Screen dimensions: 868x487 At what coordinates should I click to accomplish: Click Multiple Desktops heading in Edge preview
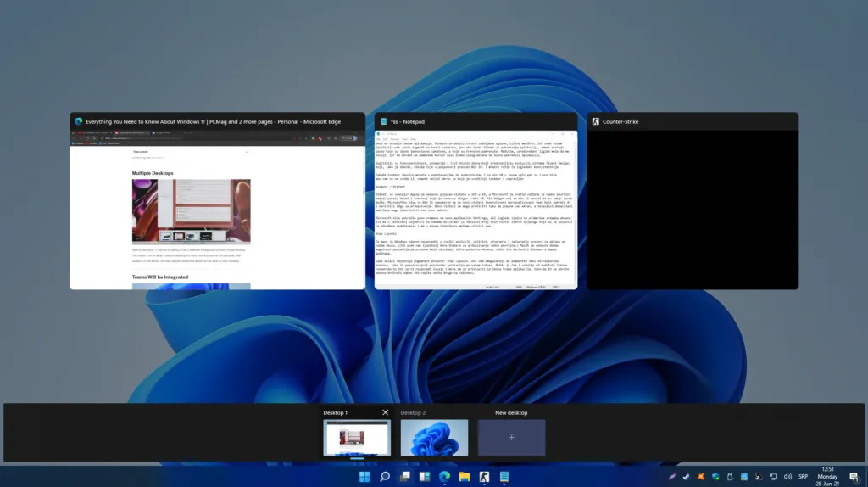pos(153,173)
